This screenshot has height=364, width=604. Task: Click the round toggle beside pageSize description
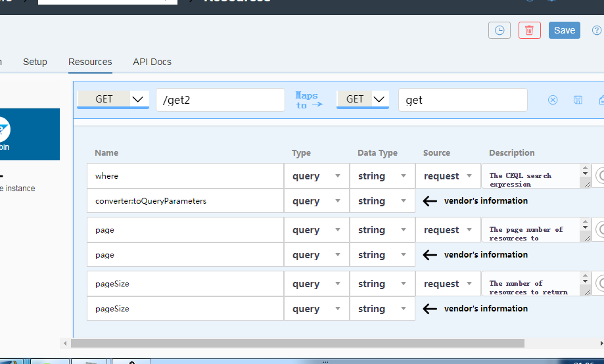click(600, 284)
